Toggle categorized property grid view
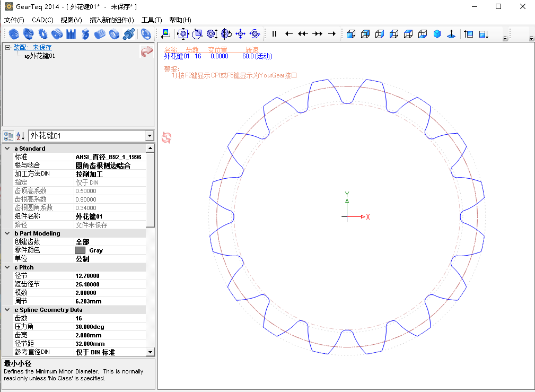This screenshot has width=535, height=392. coord(8,136)
